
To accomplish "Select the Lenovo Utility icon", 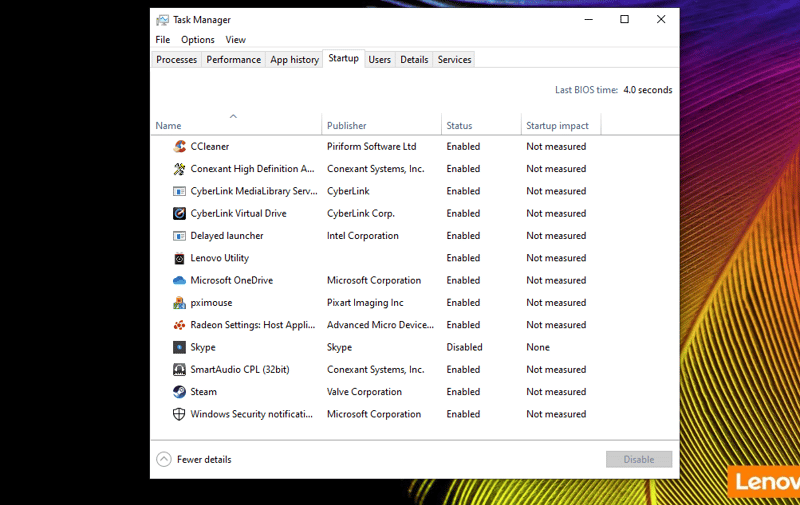I will [179, 258].
